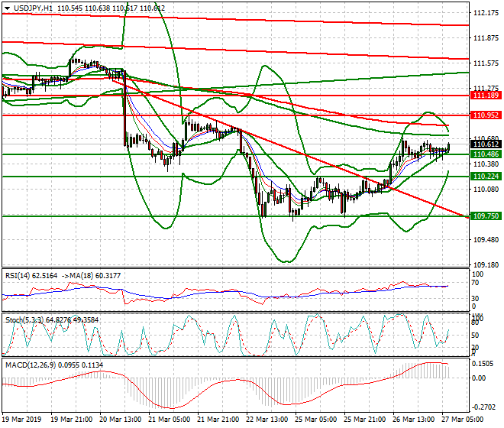The image size is (504, 428).
Task: Click the 110.380 price scale value
Action: (486, 164)
